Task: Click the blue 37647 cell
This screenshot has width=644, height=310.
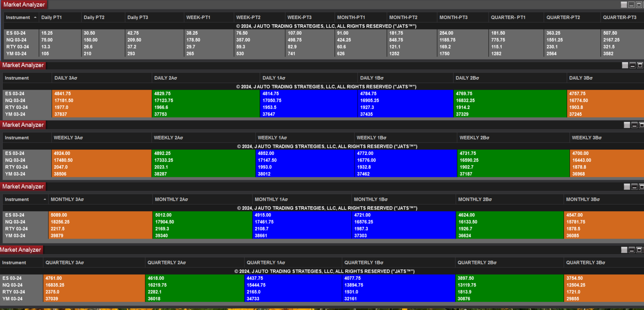Action: click(309, 114)
